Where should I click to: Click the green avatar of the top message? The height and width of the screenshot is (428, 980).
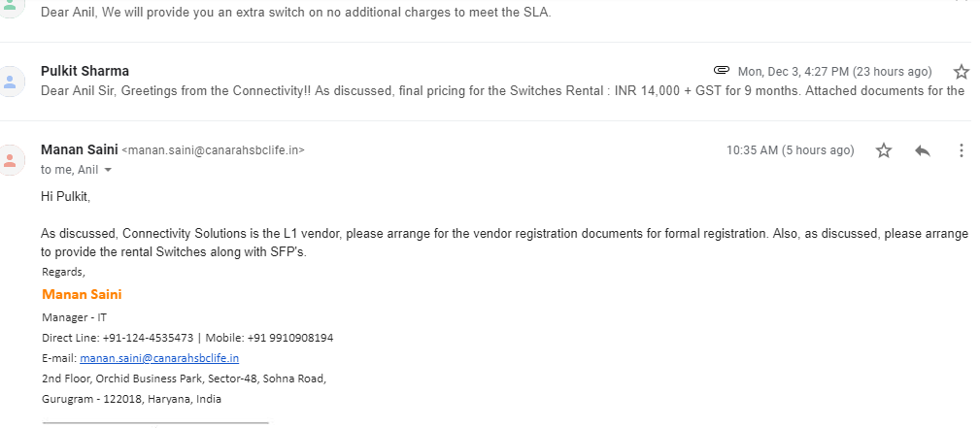(x=11, y=8)
